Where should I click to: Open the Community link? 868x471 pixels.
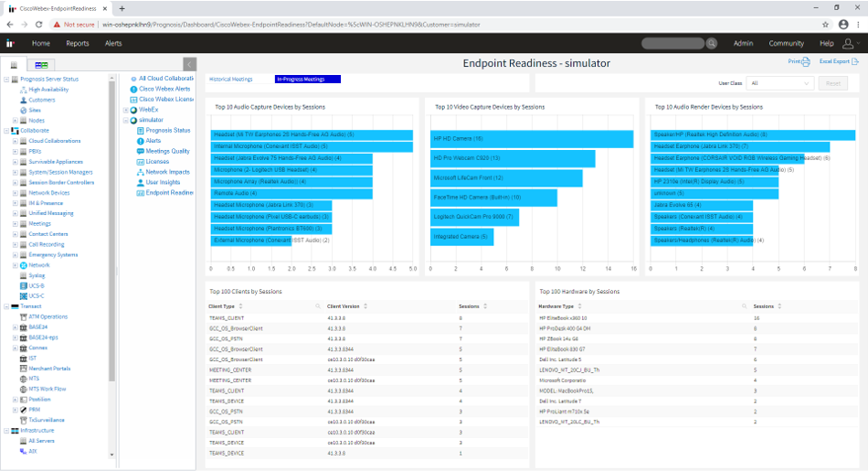pos(786,43)
